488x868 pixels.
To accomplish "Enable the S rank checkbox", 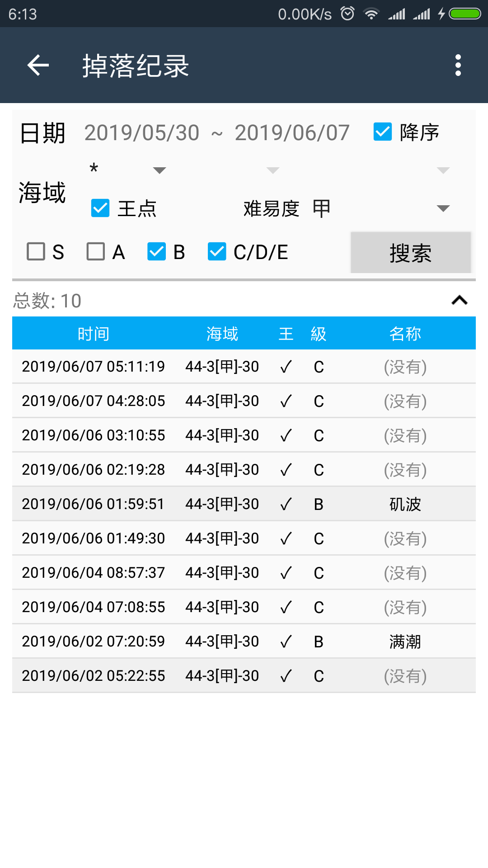I will (x=36, y=252).
